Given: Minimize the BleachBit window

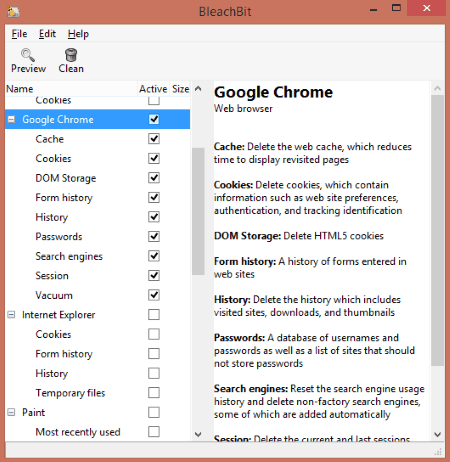Looking at the screenshot, I should [374, 9].
